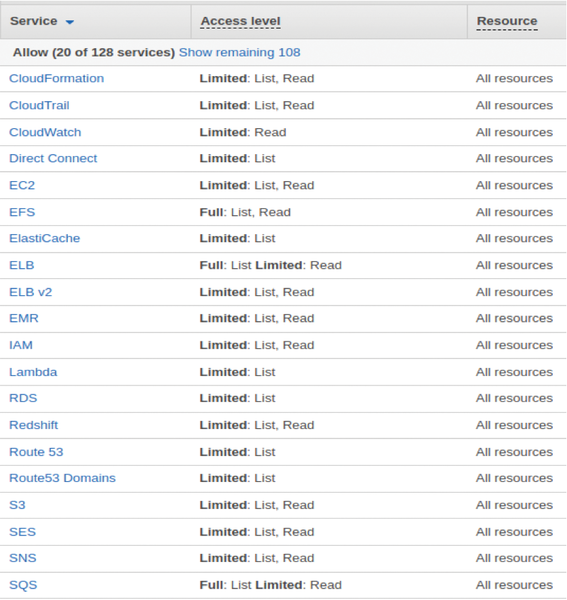The image size is (567, 600).
Task: Select 'Limited: List' in the RDS row
Action: click(x=237, y=398)
